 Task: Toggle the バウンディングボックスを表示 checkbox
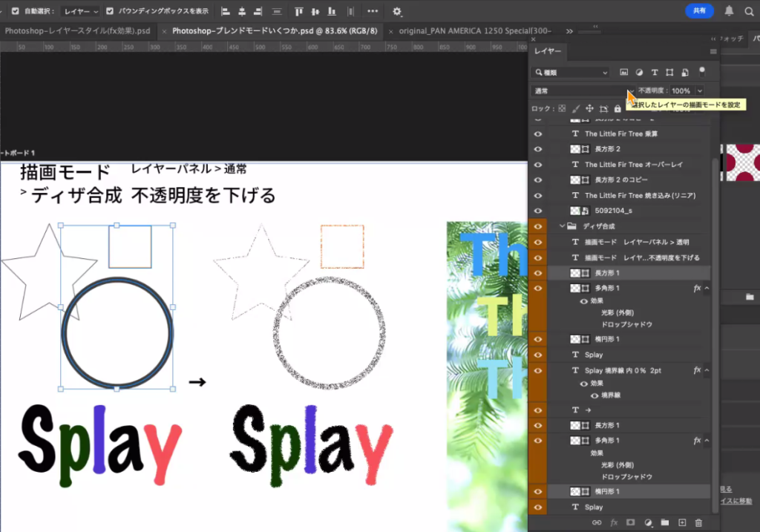click(x=110, y=11)
